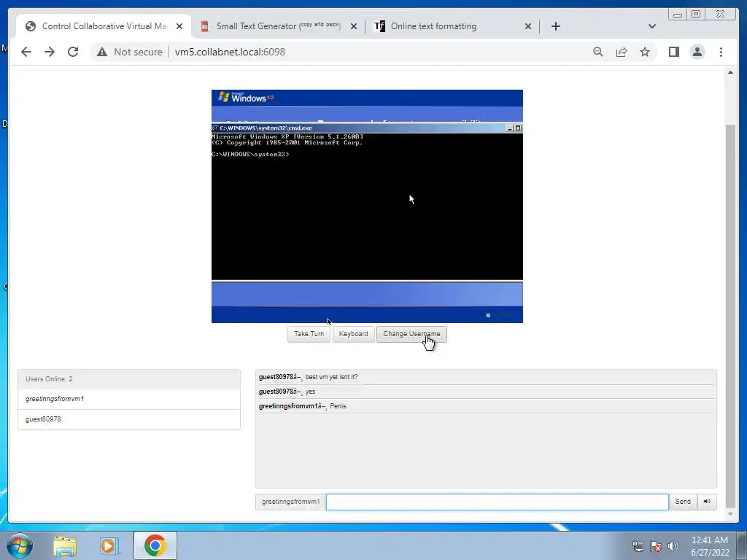Switch to the Small Text Generator tab
Viewport: 747px width, 560px height.
pyautogui.click(x=278, y=26)
